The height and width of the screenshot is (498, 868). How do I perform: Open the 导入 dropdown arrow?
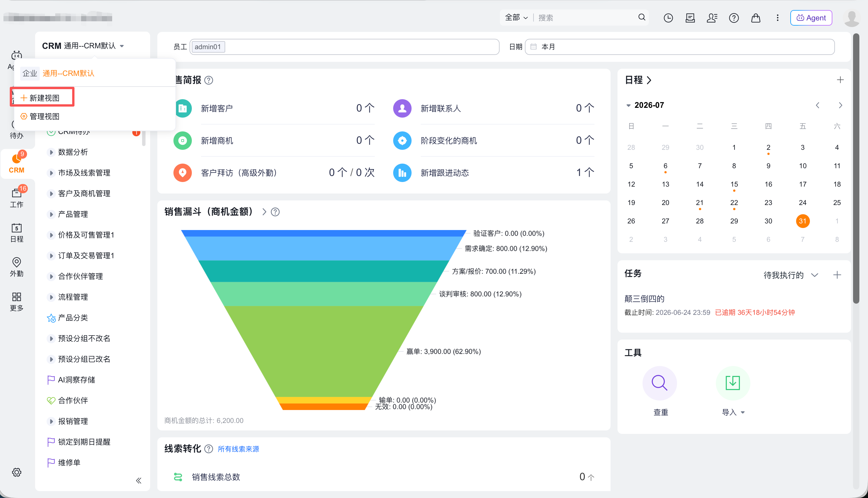tap(743, 413)
